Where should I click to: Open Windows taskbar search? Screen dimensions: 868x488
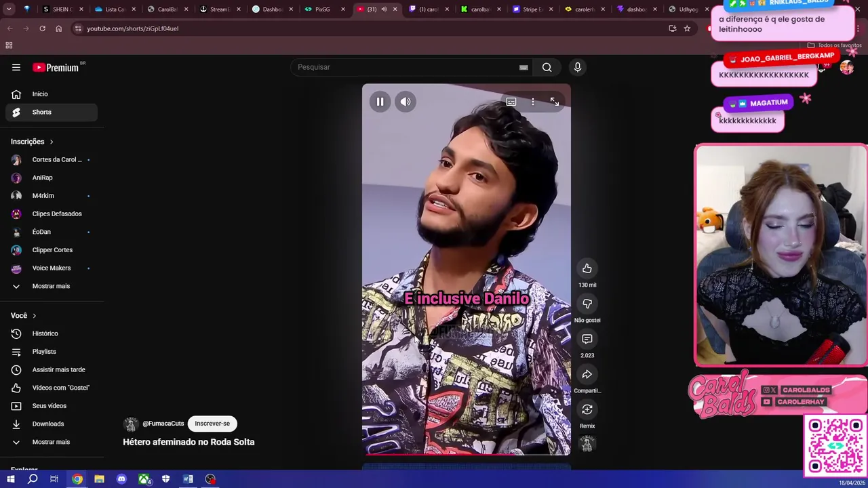pos(33,479)
